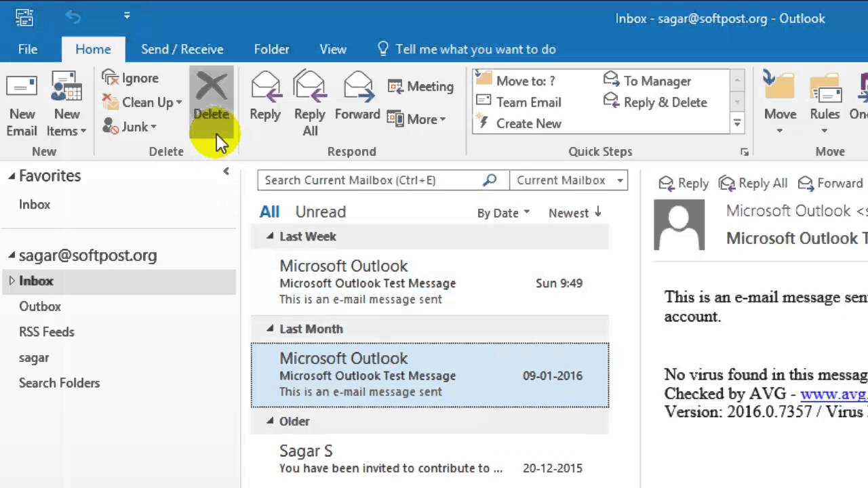Click the search magnifier icon

[x=490, y=180]
